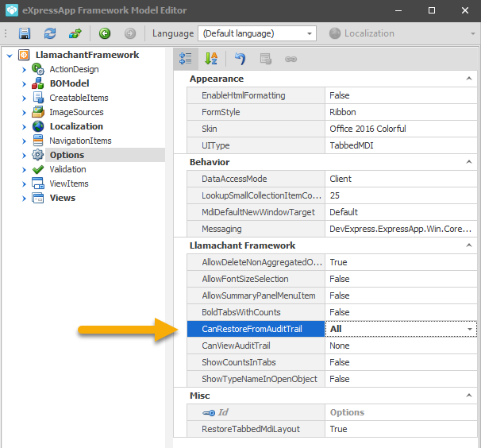
Task: Click the UIType TabbedMDI value
Action: (x=401, y=145)
